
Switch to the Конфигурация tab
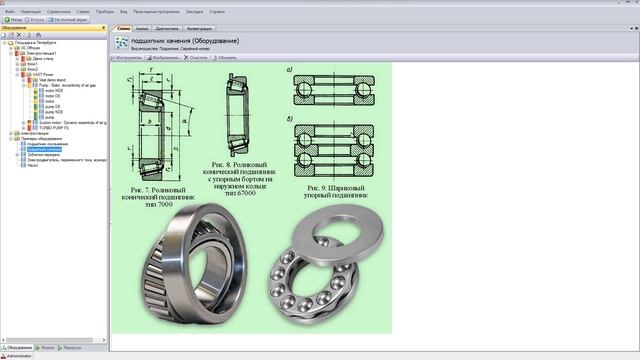coord(199,29)
